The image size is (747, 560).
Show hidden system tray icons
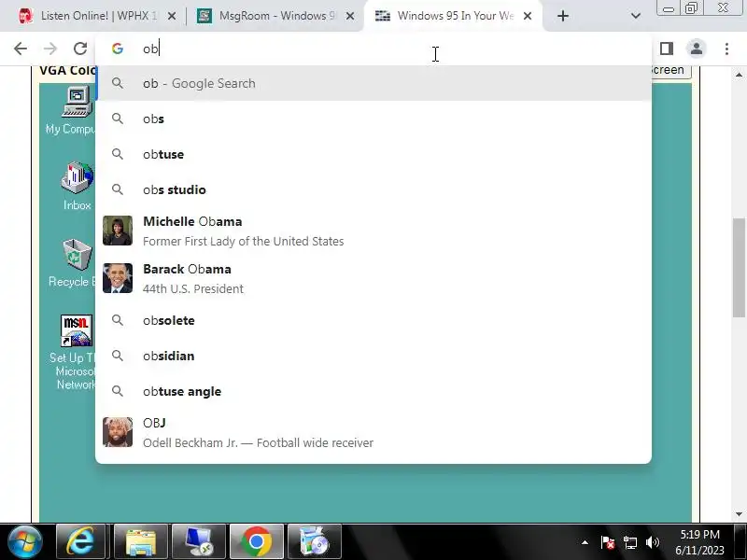tap(585, 542)
